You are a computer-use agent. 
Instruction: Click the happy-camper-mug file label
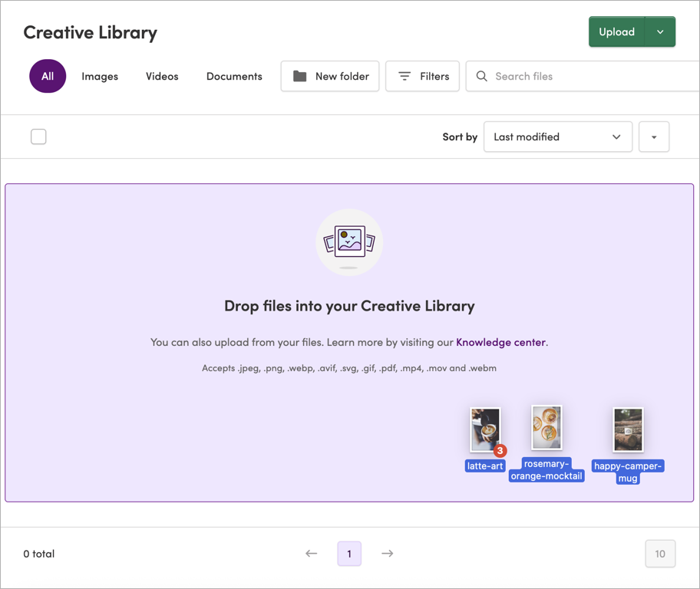(x=628, y=472)
